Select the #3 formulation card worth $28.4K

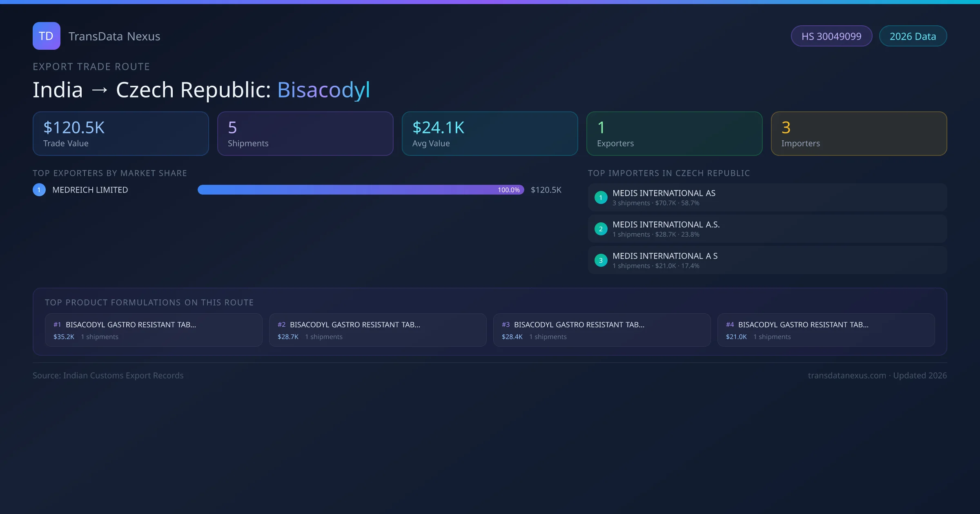601,330
